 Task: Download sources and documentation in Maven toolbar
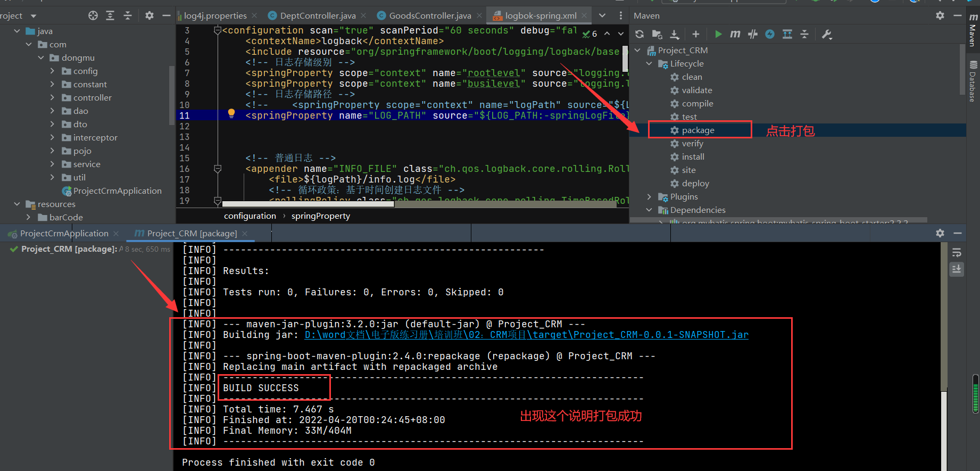point(675,35)
